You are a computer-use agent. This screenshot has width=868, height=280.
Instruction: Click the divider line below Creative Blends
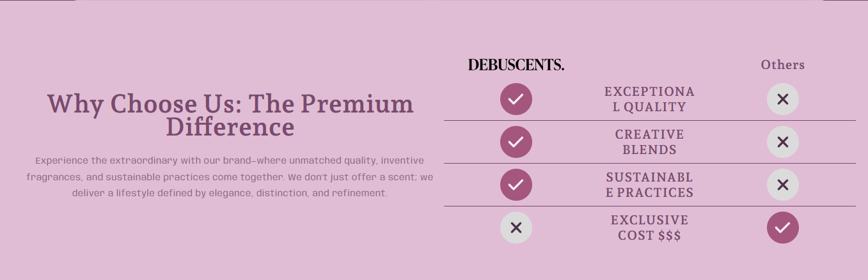click(x=649, y=163)
